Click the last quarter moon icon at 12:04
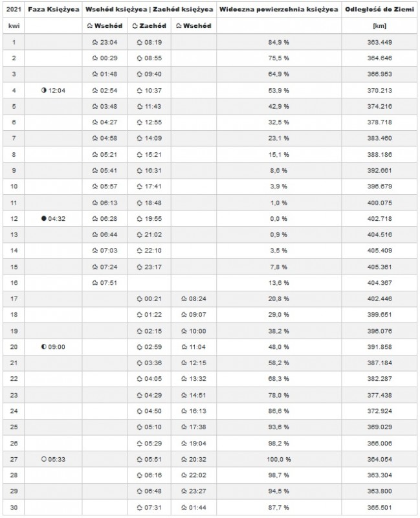This screenshot has height=518, width=420. click(44, 90)
